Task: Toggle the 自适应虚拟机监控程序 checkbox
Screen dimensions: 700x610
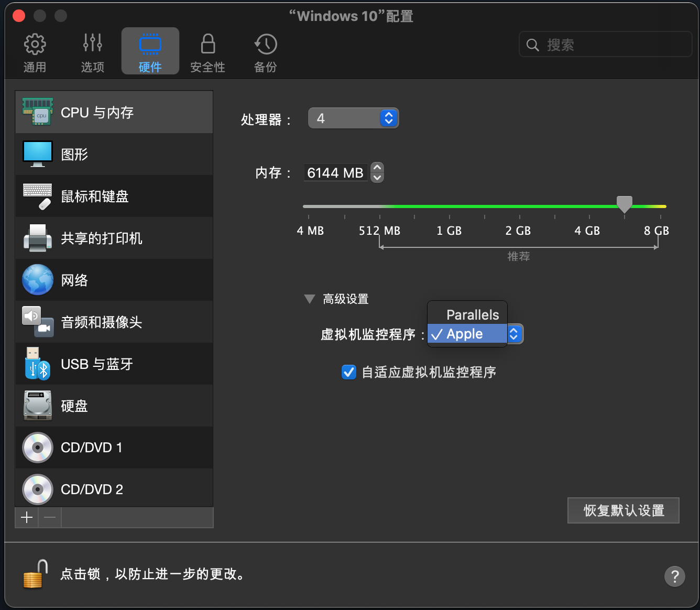Action: tap(349, 372)
